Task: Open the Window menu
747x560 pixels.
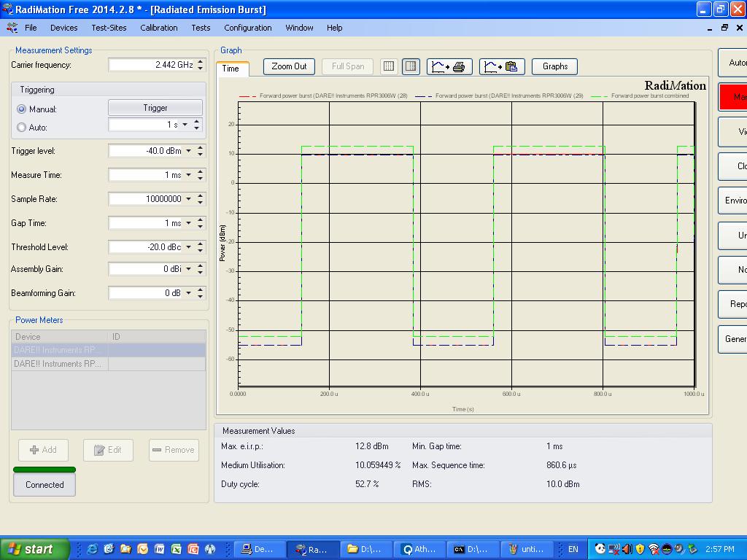Action: (299, 28)
